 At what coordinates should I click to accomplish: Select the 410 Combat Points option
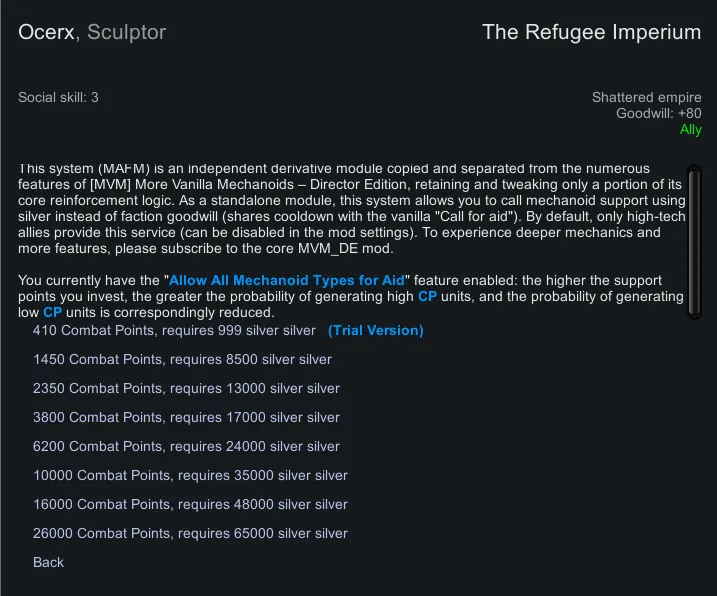click(174, 330)
